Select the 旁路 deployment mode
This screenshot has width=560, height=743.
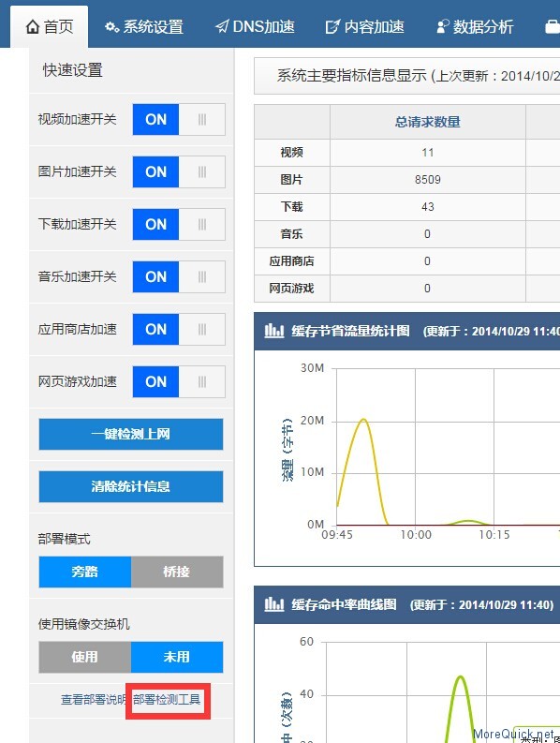click(x=85, y=572)
